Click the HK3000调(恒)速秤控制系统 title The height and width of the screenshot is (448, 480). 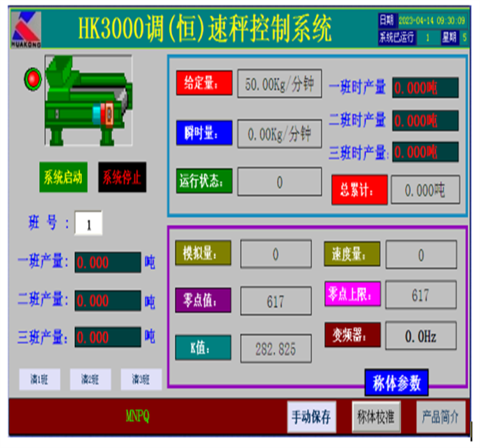point(205,29)
